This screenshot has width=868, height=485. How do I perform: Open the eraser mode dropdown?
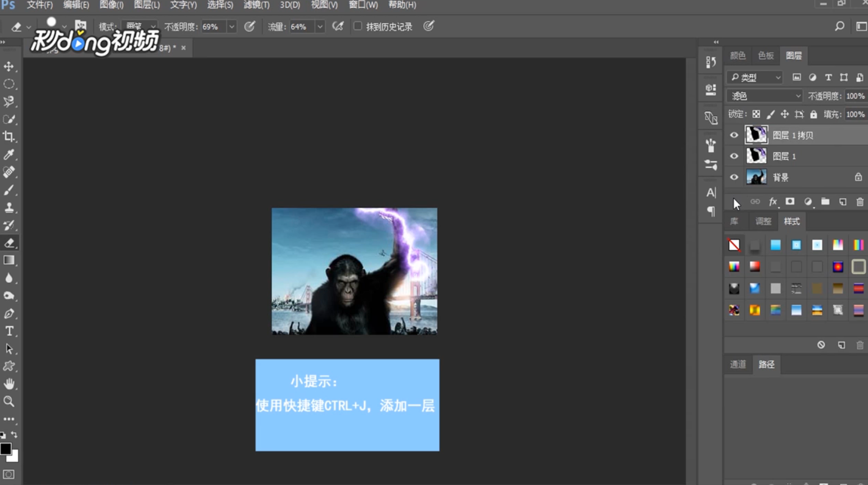click(x=141, y=26)
